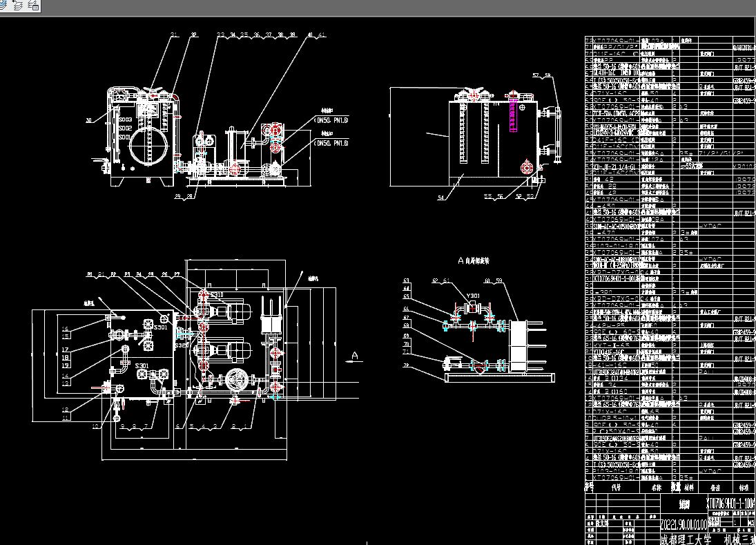Select drawing number XT07069H01-1-1004 in title block
Viewport: 756px width, 545px height.
click(731, 504)
